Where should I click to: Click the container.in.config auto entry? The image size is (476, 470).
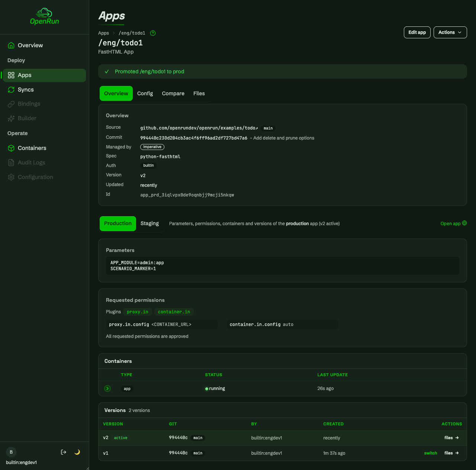click(x=283, y=324)
